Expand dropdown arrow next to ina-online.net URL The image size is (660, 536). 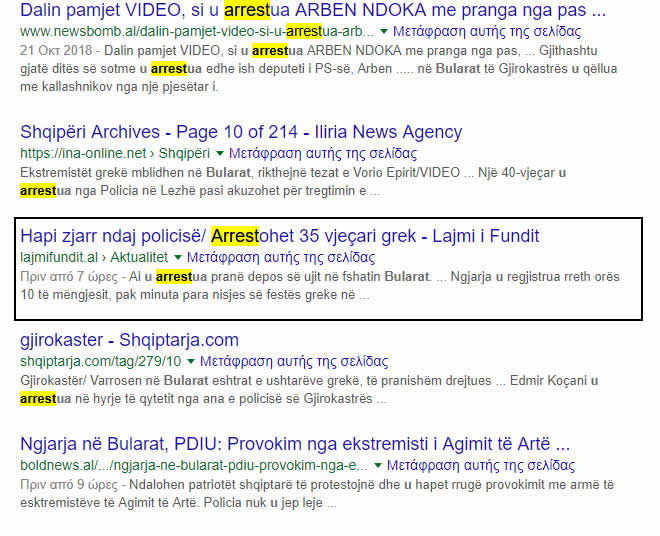(x=220, y=154)
